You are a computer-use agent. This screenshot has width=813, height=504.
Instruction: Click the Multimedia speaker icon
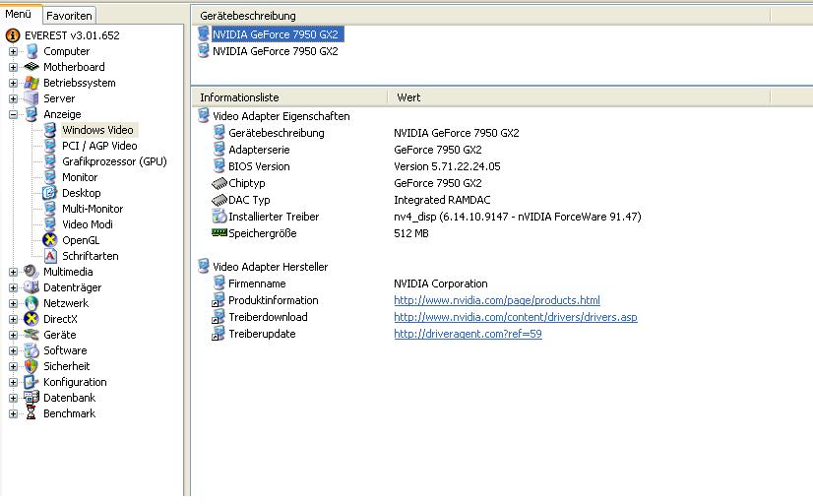(x=31, y=272)
